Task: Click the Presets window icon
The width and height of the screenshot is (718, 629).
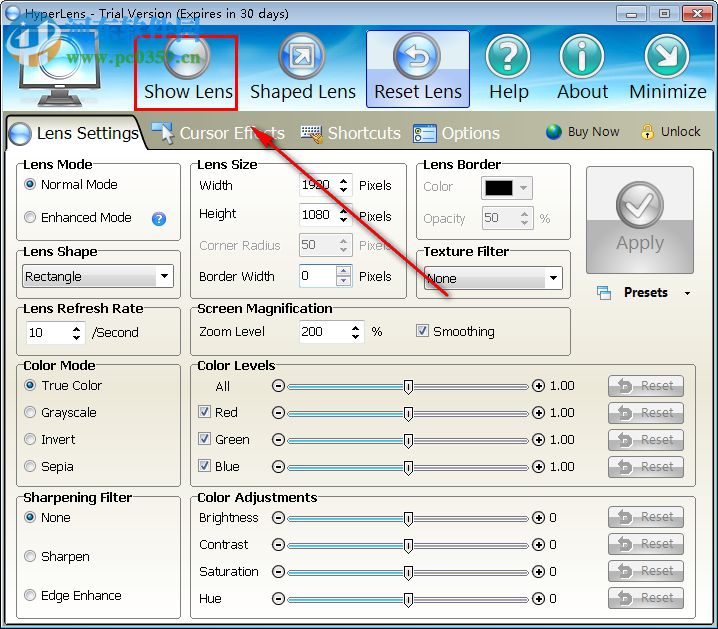Action: click(x=604, y=293)
